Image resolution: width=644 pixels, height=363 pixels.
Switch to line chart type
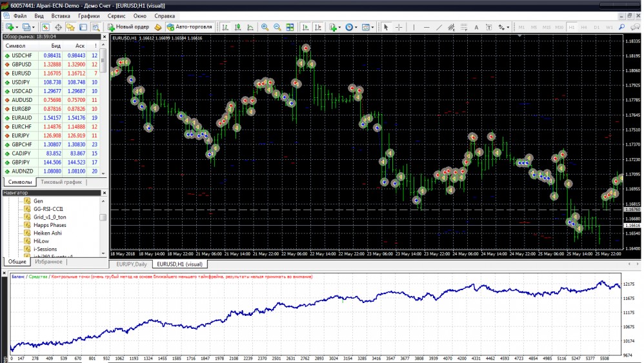click(250, 27)
